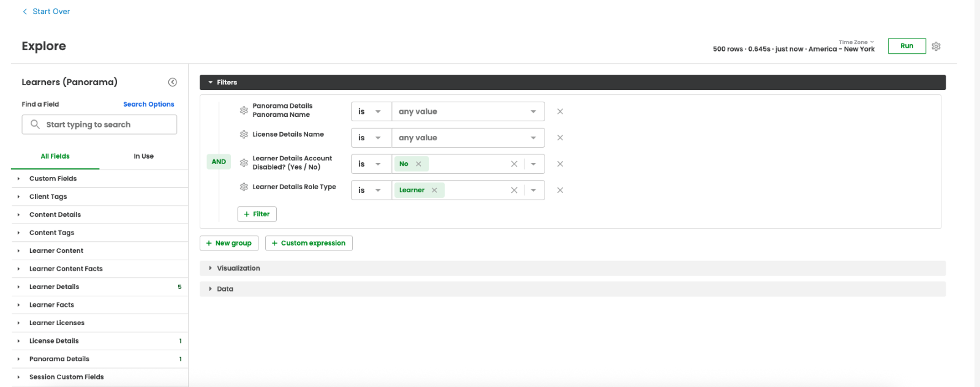Open explore settings gear next to Run
This screenshot has height=387, width=980.
click(x=936, y=47)
